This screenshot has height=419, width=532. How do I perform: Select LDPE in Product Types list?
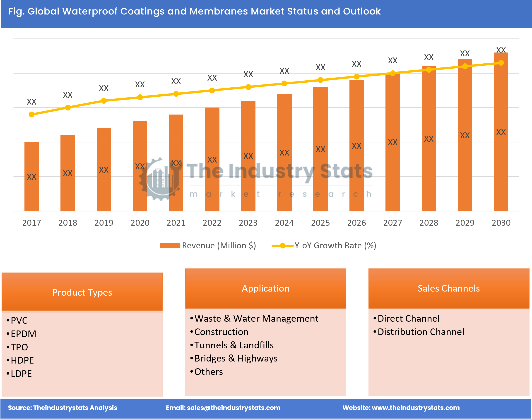tap(21, 374)
